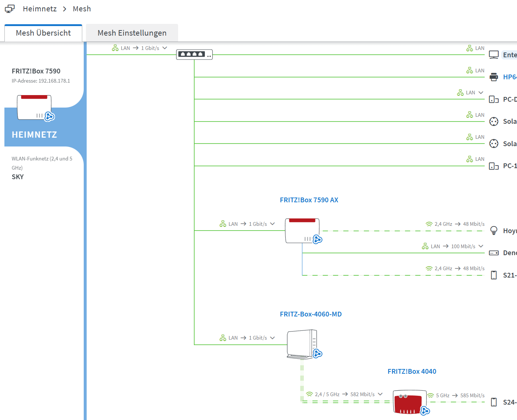Viewport: 517px width, 420px height.
Task: Open the HP6 printer link
Action: [x=510, y=77]
